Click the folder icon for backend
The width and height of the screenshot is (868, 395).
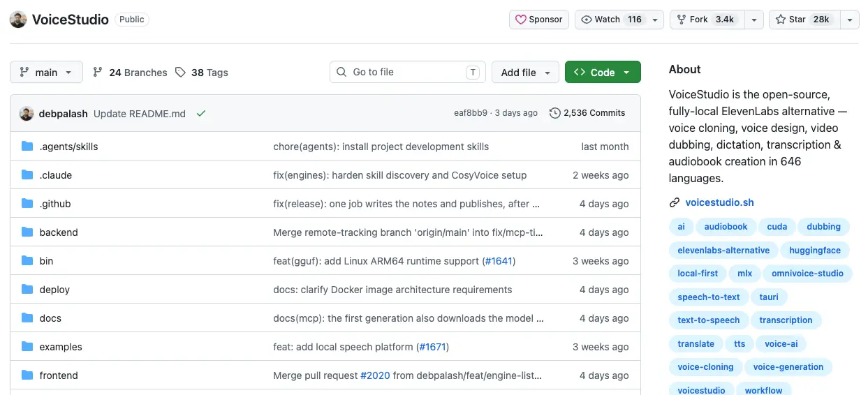27,232
